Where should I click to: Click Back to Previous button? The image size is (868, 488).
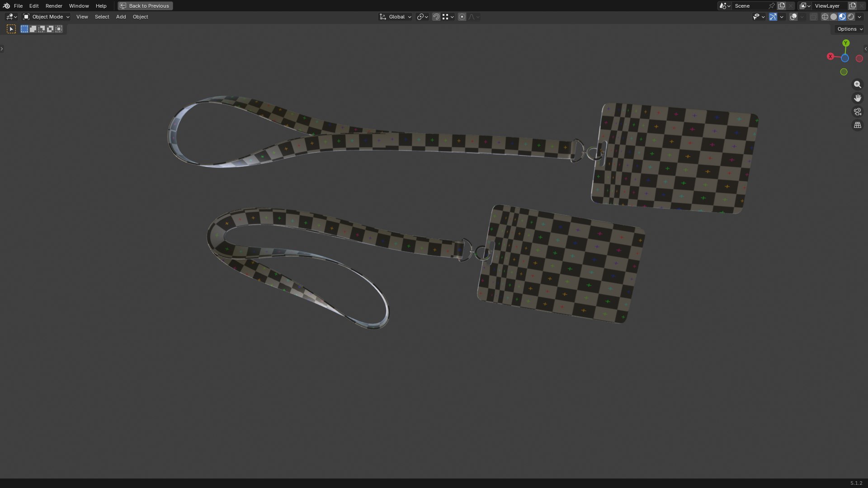(x=145, y=6)
